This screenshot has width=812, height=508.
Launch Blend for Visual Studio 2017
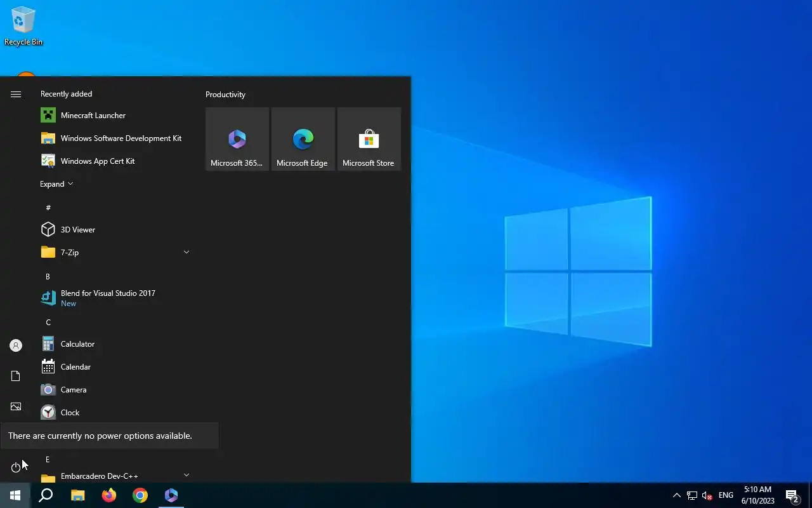115,298
